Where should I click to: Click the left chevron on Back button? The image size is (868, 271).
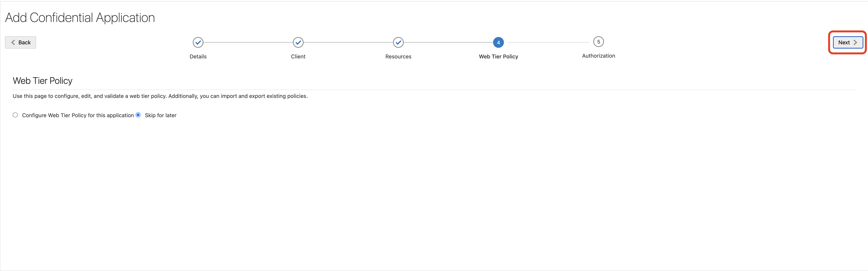click(13, 43)
